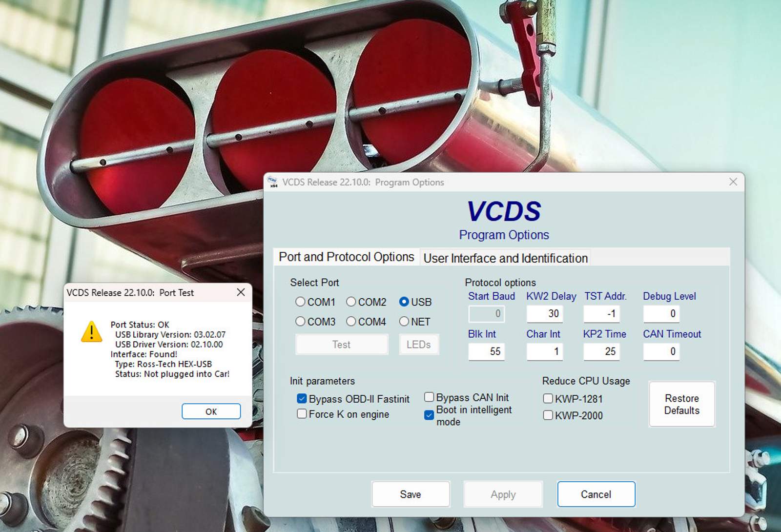Click the Char Int field showing 1
This screenshot has height=532, width=781.
[544, 351]
